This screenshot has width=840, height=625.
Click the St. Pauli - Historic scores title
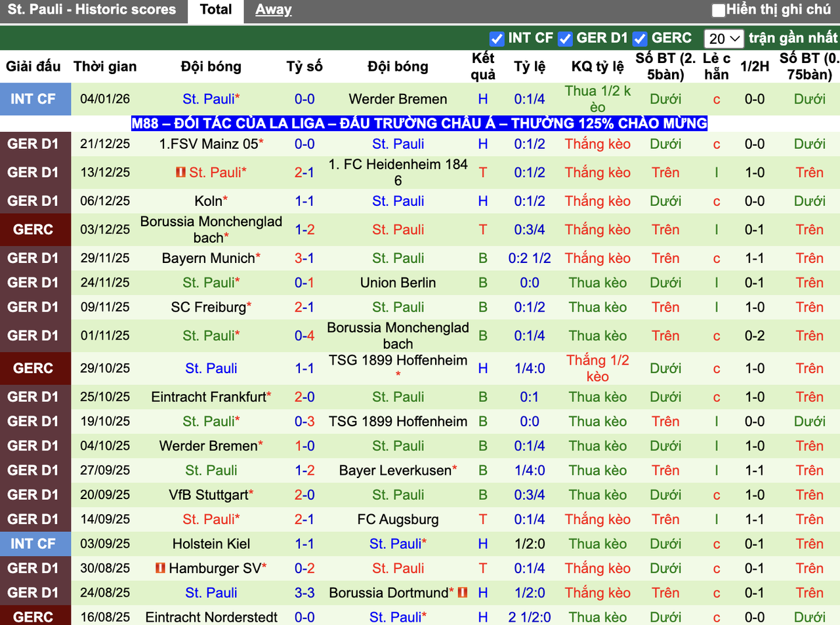[92, 10]
